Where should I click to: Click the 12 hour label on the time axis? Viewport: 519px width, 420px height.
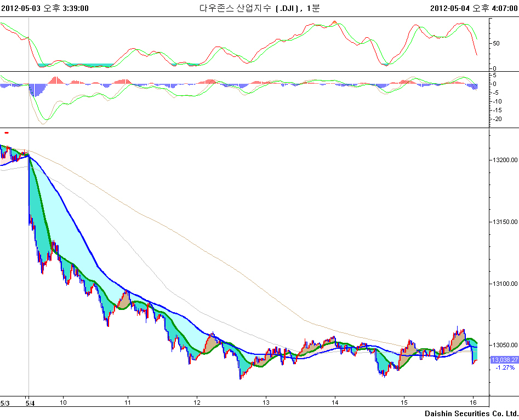pos(196,402)
